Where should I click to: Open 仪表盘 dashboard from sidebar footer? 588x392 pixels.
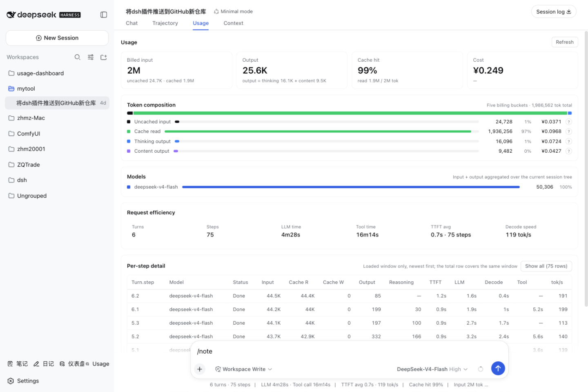[x=72, y=364]
